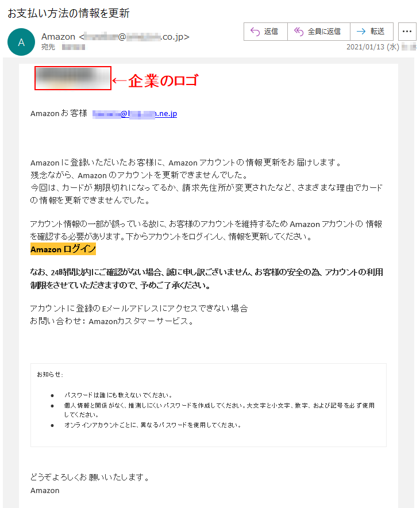The height and width of the screenshot is (508, 420).
Task: Click the reply-all double arrow icon
Action: (299, 32)
